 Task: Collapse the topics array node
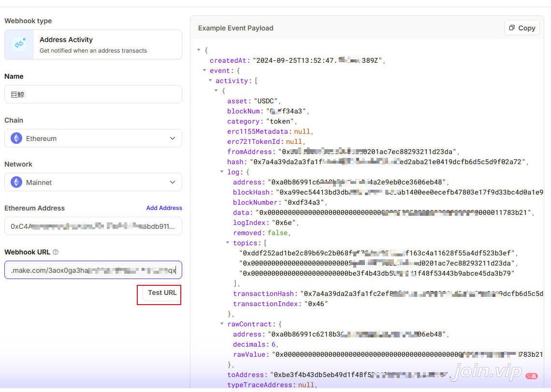tap(228, 242)
